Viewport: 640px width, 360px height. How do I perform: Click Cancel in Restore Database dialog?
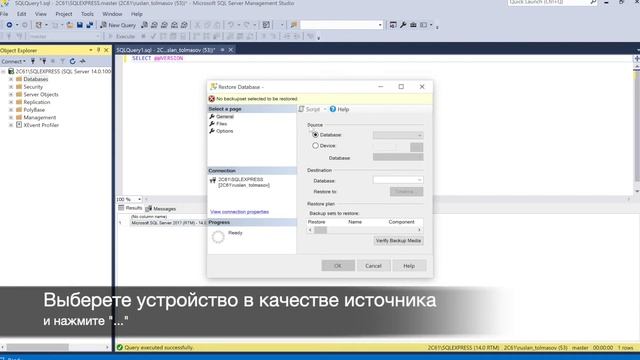click(x=373, y=266)
